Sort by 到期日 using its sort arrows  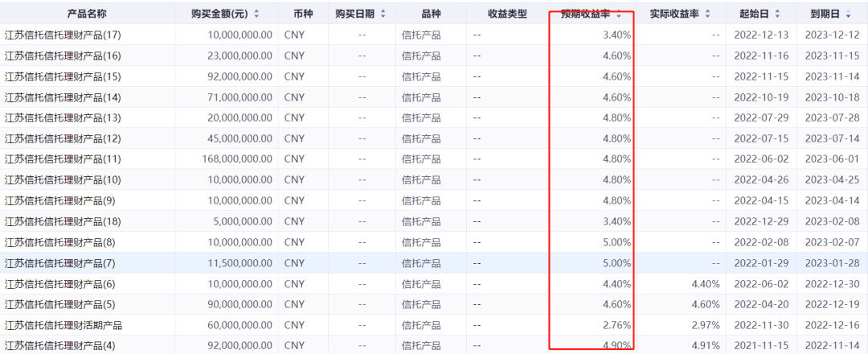pyautogui.click(x=848, y=14)
